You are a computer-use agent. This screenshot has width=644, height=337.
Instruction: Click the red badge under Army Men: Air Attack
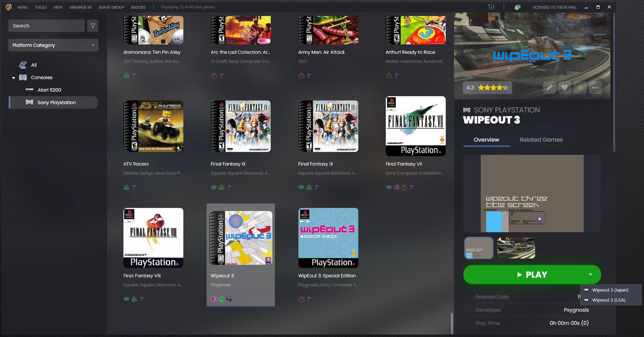pos(302,75)
